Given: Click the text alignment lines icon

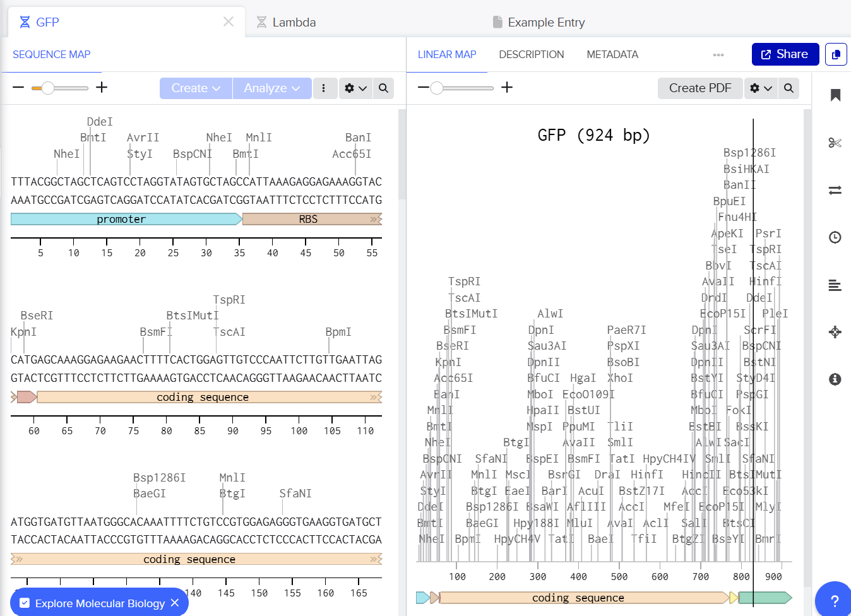Looking at the screenshot, I should pos(835,286).
